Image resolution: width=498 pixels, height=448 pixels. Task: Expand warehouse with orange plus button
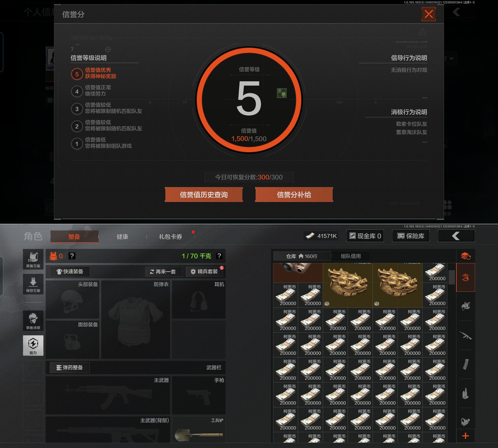point(465,436)
